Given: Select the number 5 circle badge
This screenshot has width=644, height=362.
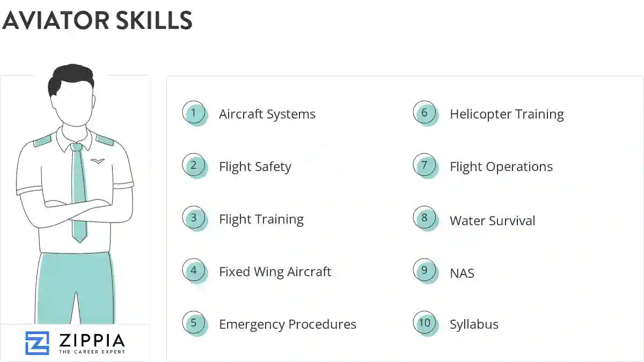Looking at the screenshot, I should [x=194, y=323].
